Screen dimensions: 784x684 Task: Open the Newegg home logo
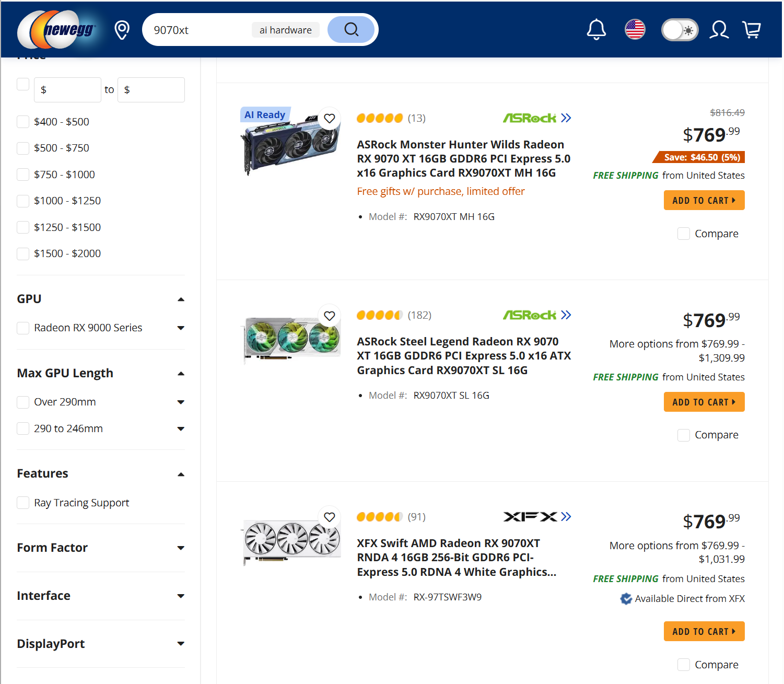(57, 29)
